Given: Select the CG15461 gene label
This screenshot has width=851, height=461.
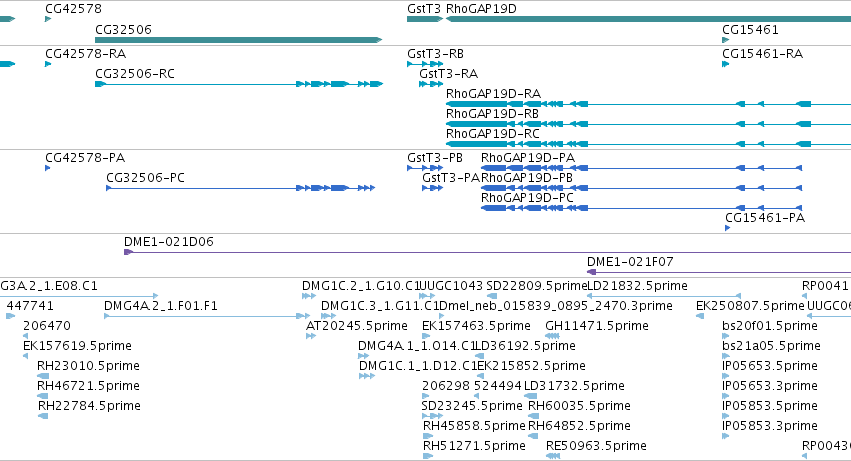Looking at the screenshot, I should tap(750, 29).
